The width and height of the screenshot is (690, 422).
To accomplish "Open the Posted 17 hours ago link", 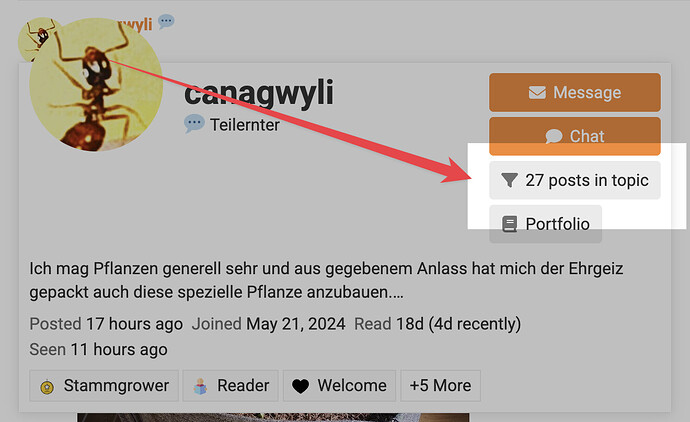I will (106, 324).
